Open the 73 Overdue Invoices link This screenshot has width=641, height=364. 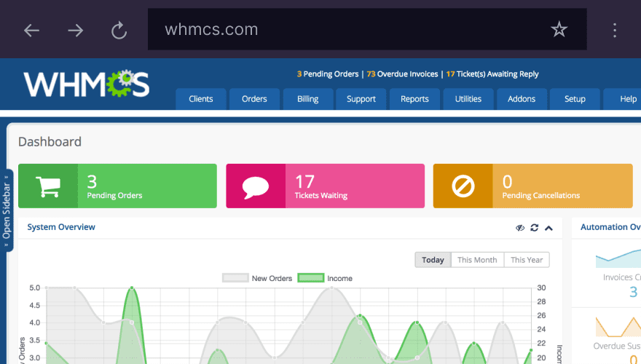pyautogui.click(x=402, y=74)
